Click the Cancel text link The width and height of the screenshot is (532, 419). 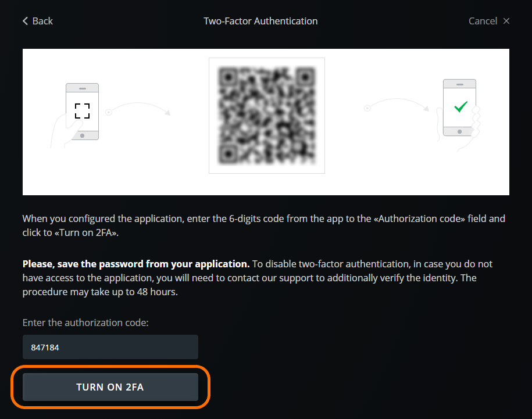click(483, 21)
